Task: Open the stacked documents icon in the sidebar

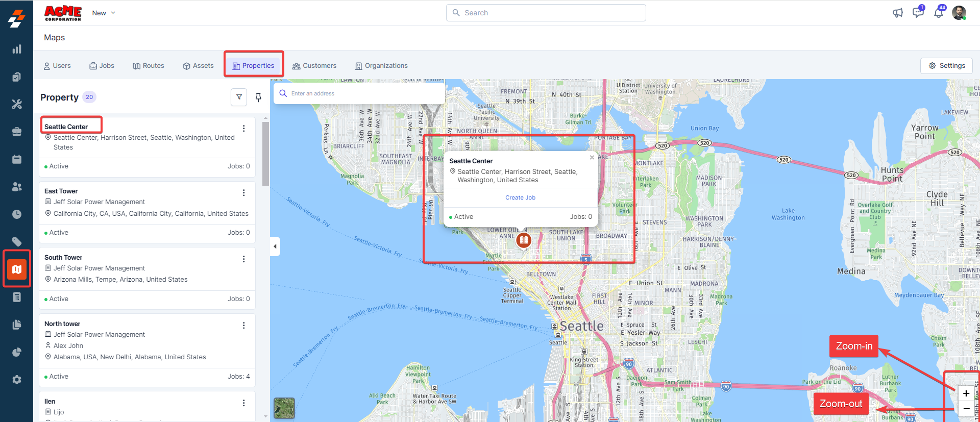Action: pos(17,325)
